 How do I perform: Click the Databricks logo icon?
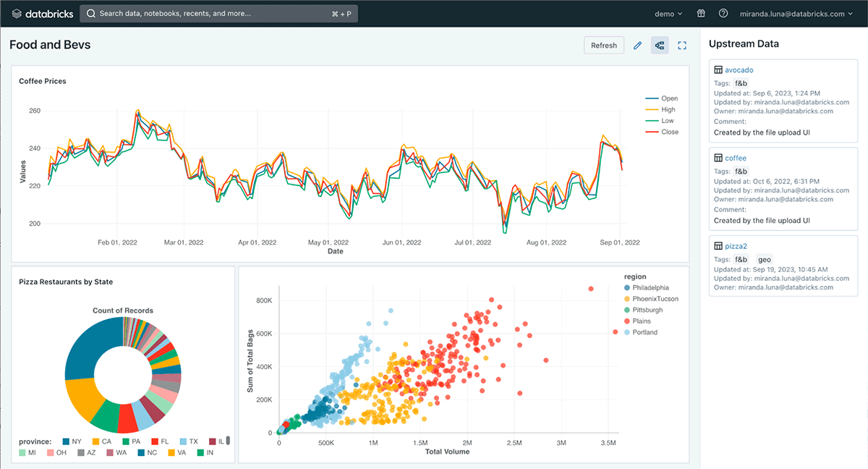17,13
